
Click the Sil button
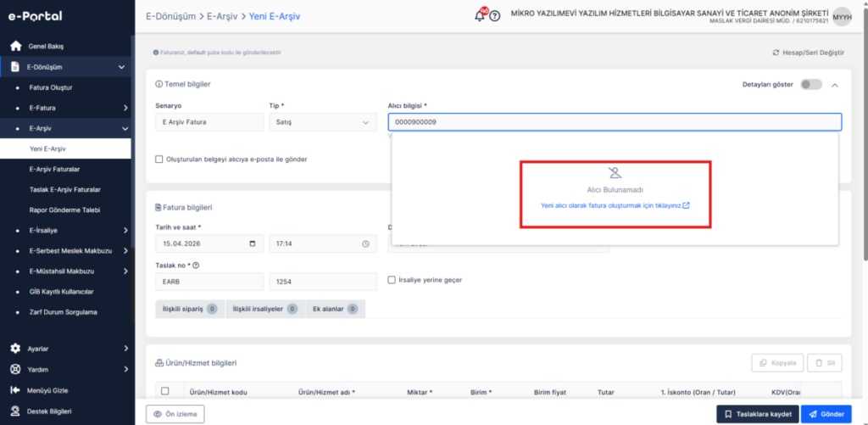[x=825, y=363]
